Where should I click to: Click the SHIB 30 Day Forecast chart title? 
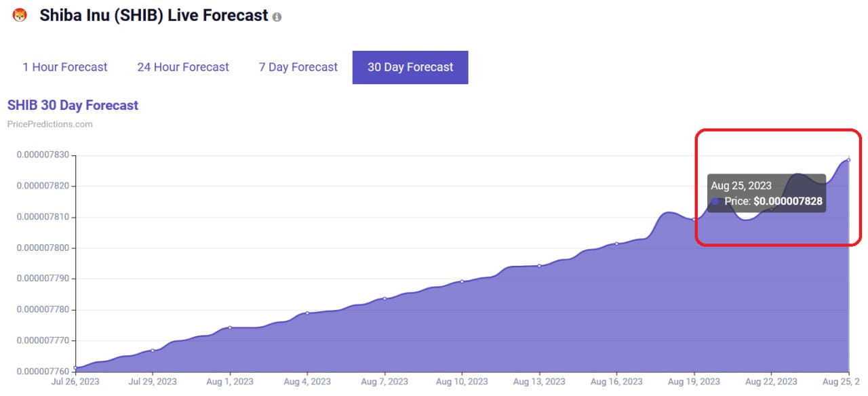[73, 105]
